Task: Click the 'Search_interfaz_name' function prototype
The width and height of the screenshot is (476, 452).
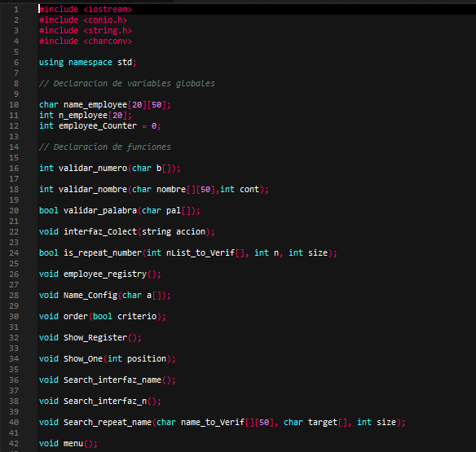Action: click(108, 380)
